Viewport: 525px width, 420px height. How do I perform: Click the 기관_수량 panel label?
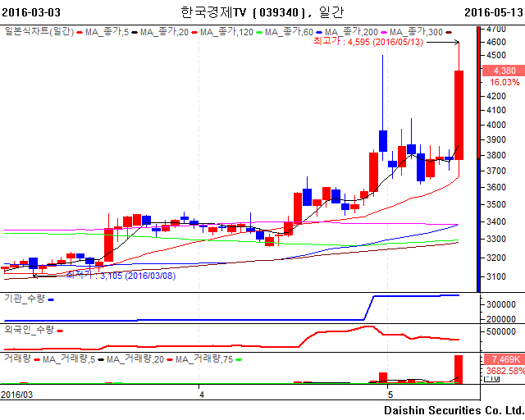(24, 299)
